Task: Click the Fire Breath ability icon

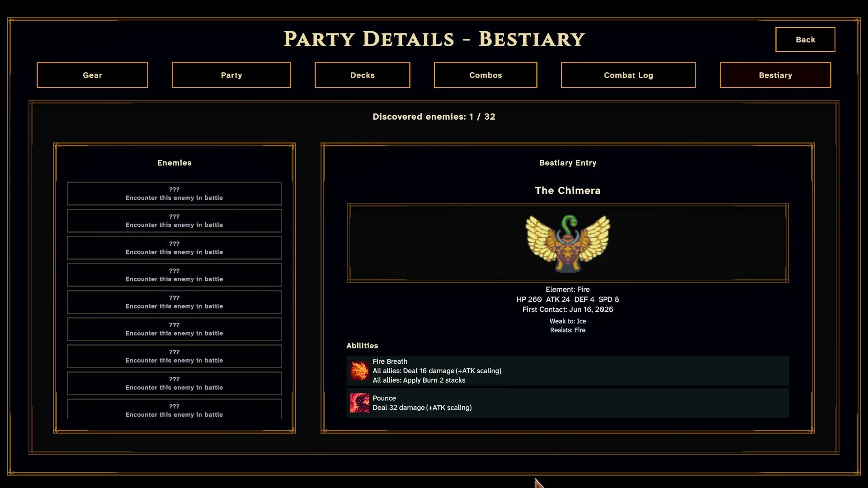Action: (x=359, y=371)
